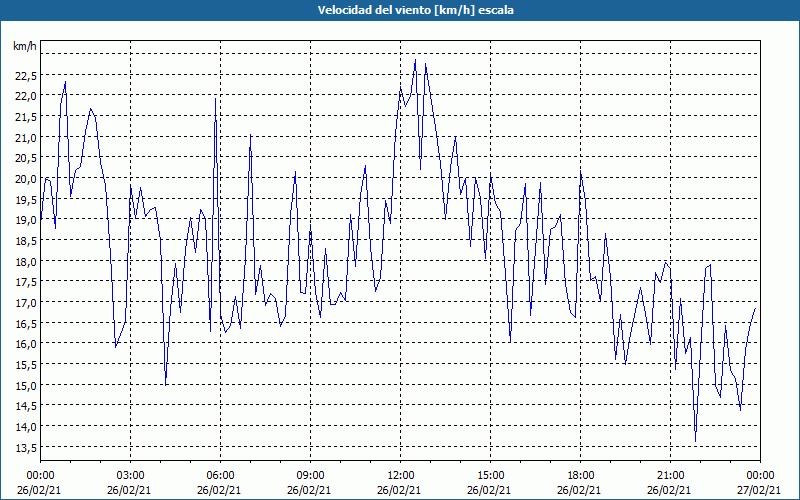
Task: Click the 15,0 y-axis value
Action: pos(26,385)
